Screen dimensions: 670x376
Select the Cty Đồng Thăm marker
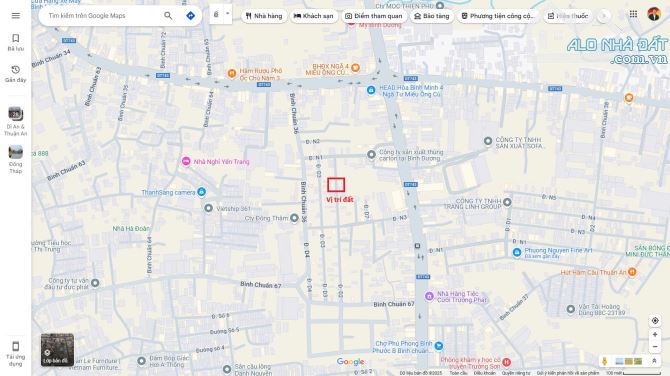pos(294,218)
